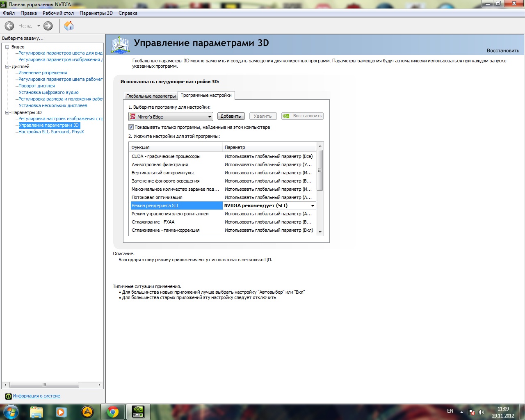Select the 'Программные настройки' tab
This screenshot has height=420, width=525.
point(206,95)
